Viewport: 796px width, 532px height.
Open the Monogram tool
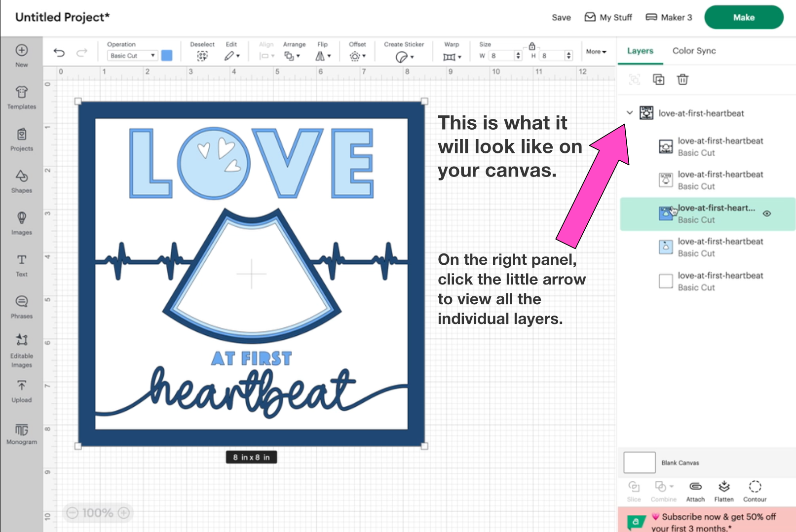pos(22,434)
